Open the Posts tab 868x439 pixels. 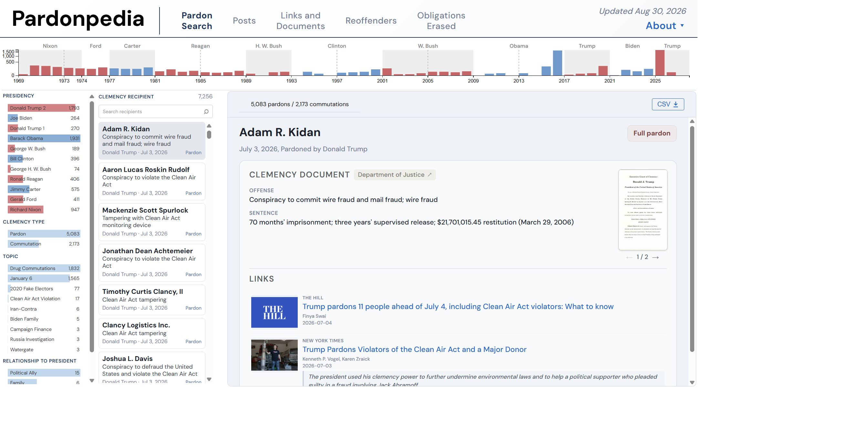[x=244, y=21]
